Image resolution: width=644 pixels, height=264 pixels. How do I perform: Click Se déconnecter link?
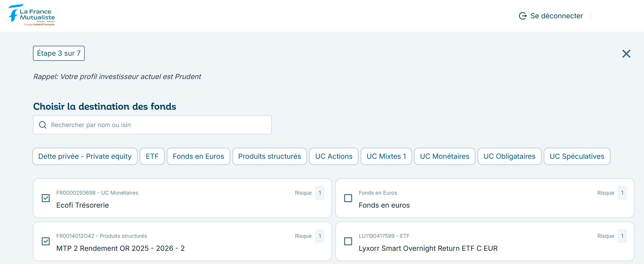point(556,16)
